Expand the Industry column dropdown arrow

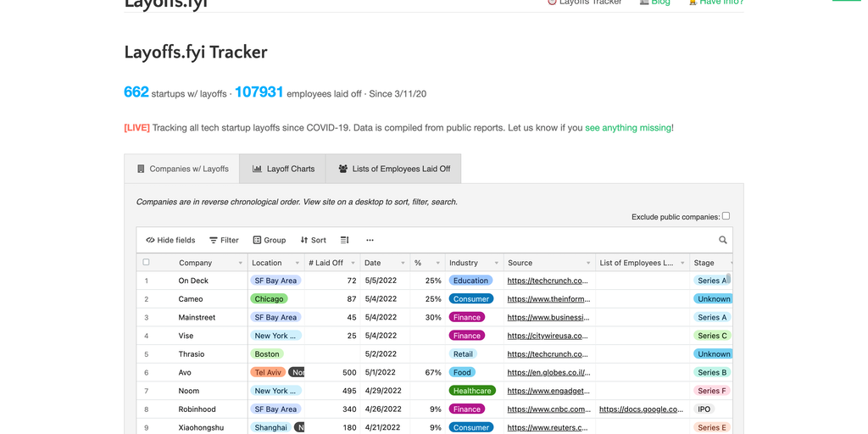[x=497, y=263]
